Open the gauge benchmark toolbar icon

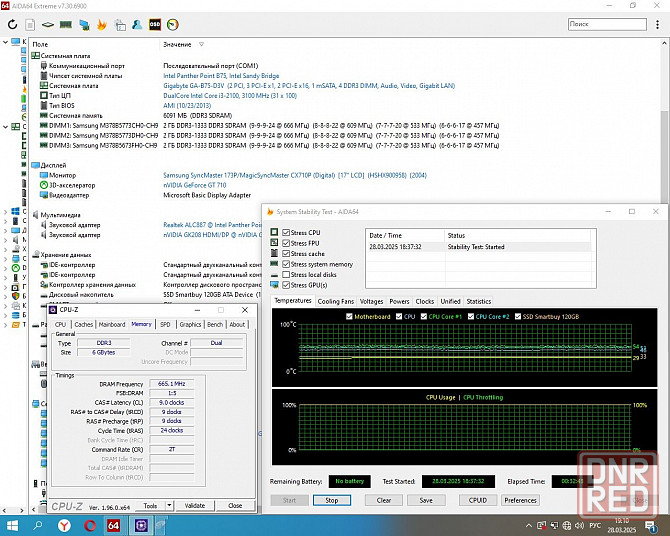[x=173, y=25]
